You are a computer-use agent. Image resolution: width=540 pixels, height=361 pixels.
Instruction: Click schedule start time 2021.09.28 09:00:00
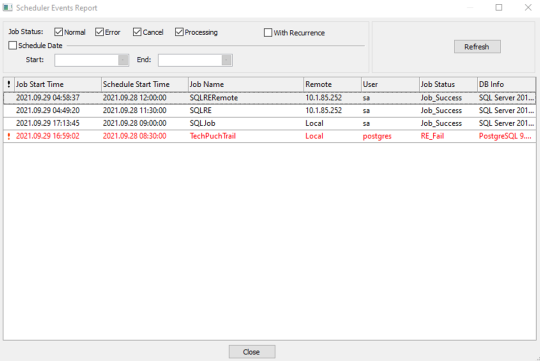(x=135, y=123)
